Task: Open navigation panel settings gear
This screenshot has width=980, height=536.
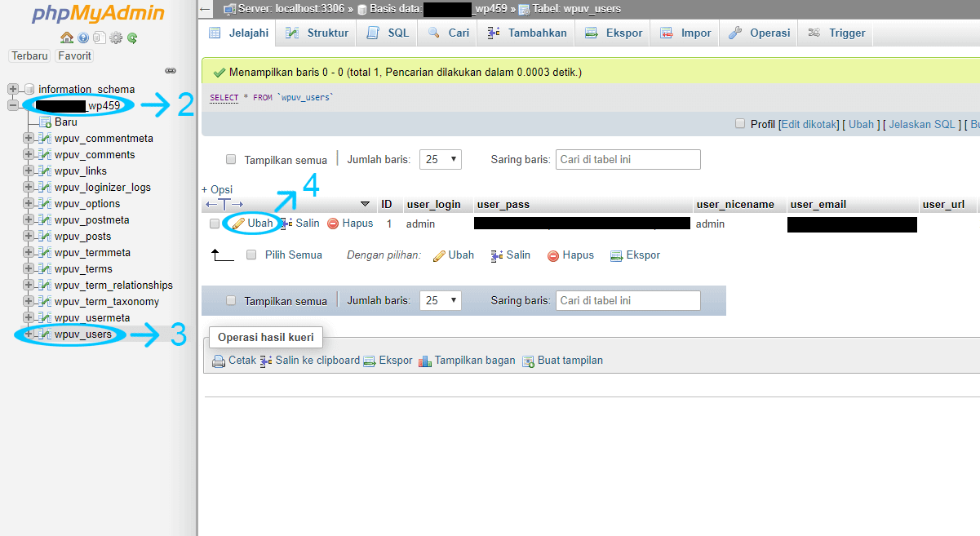Action: pyautogui.click(x=116, y=38)
